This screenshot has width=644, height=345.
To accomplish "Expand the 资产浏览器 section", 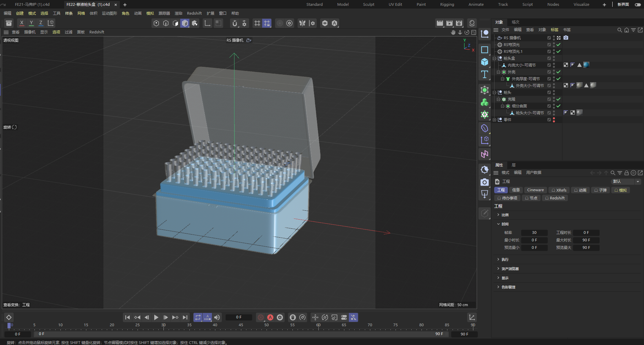I will (499, 269).
